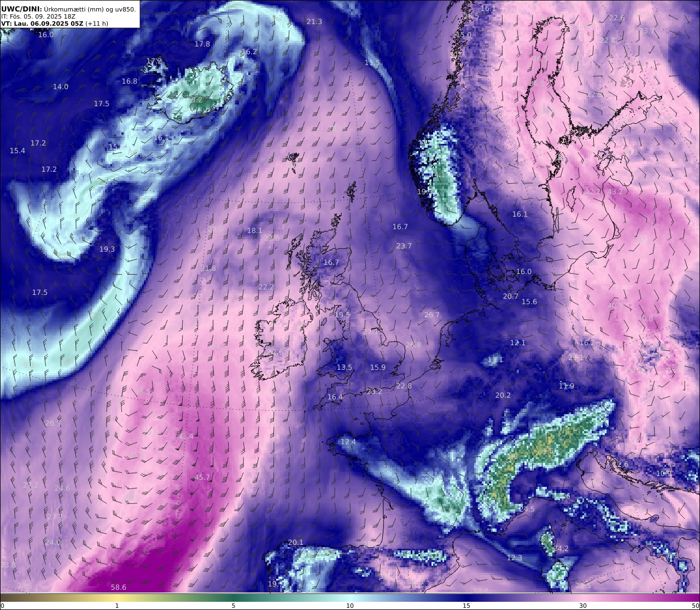
Task: Click the 19.3 value's neighbor 17.5 below it
Action: [x=40, y=292]
